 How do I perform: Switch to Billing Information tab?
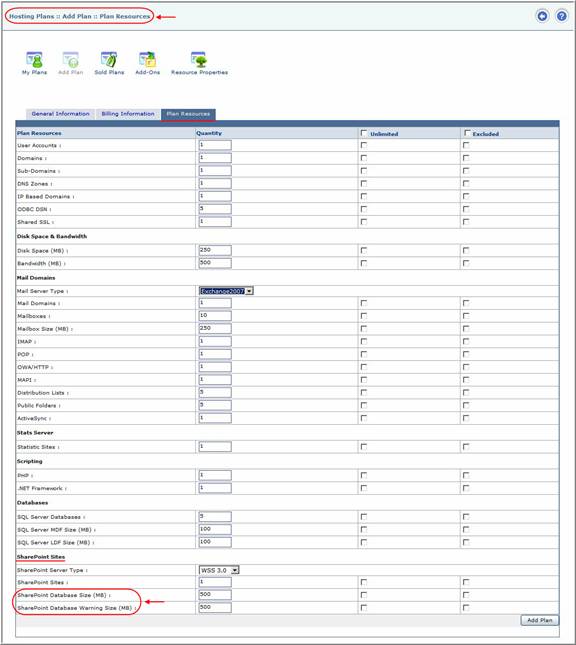[x=128, y=114]
